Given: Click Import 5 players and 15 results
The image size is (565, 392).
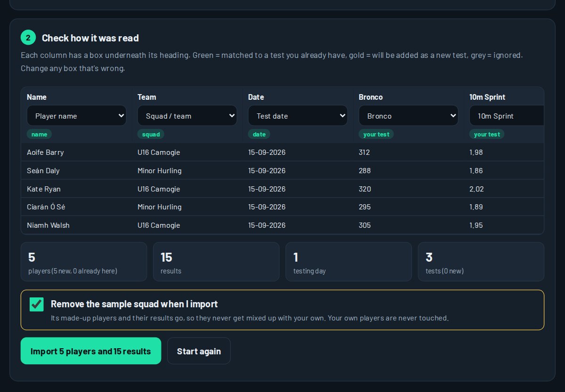Looking at the screenshot, I should pyautogui.click(x=91, y=351).
